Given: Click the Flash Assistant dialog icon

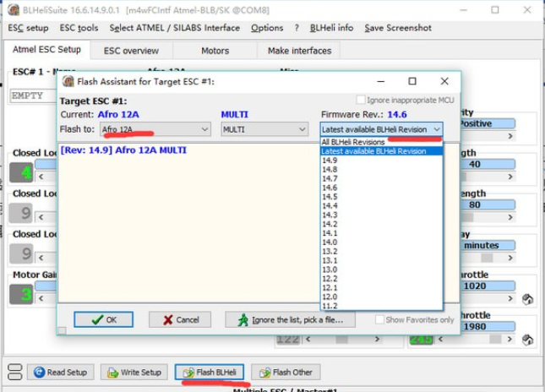Looking at the screenshot, I should pos(68,81).
